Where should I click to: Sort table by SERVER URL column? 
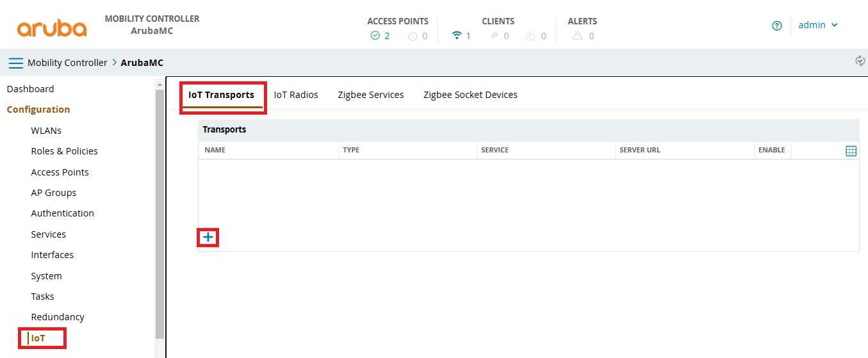[x=640, y=150]
